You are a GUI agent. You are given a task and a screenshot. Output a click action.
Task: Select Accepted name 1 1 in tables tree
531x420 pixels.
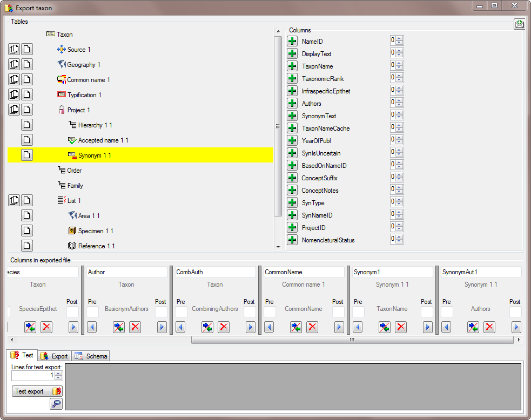pos(103,140)
